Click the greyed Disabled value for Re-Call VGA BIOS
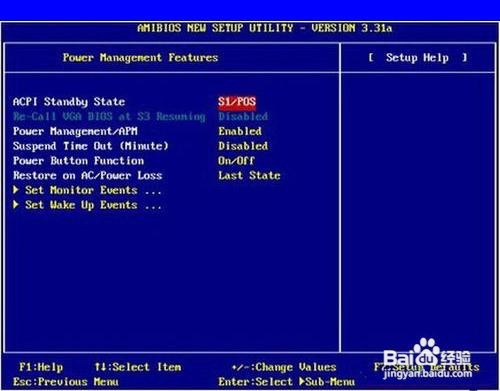This screenshot has height=391, width=500. click(243, 116)
